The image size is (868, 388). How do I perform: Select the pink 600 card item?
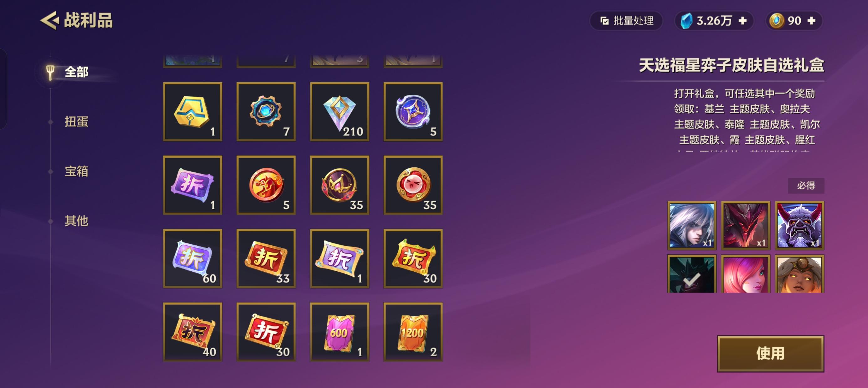[x=339, y=332]
